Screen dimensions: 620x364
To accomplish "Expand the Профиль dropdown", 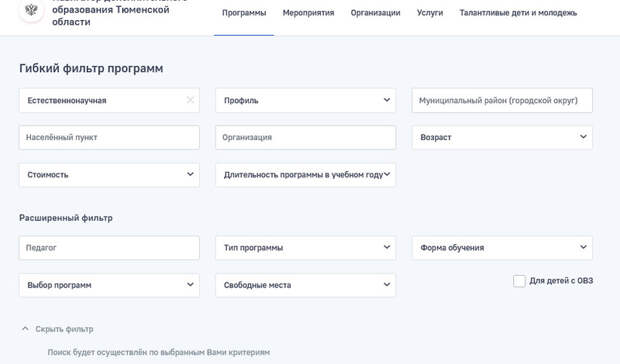I will point(305,100).
